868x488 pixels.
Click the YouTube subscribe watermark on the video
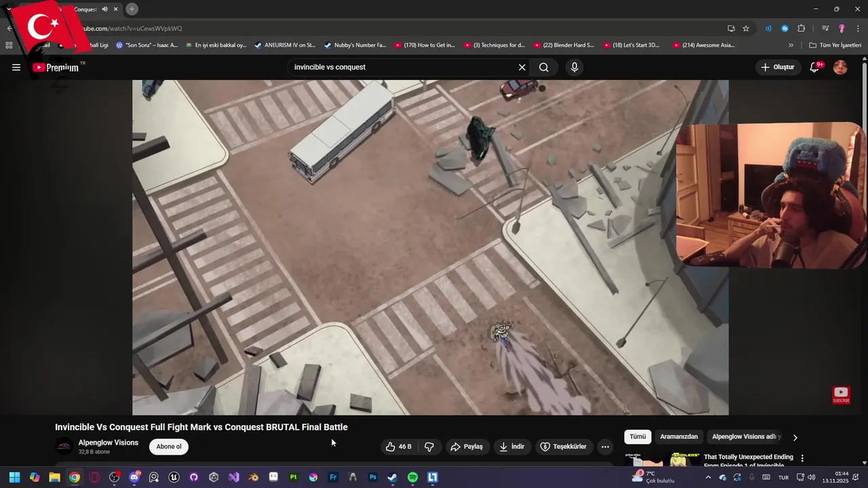(x=841, y=395)
